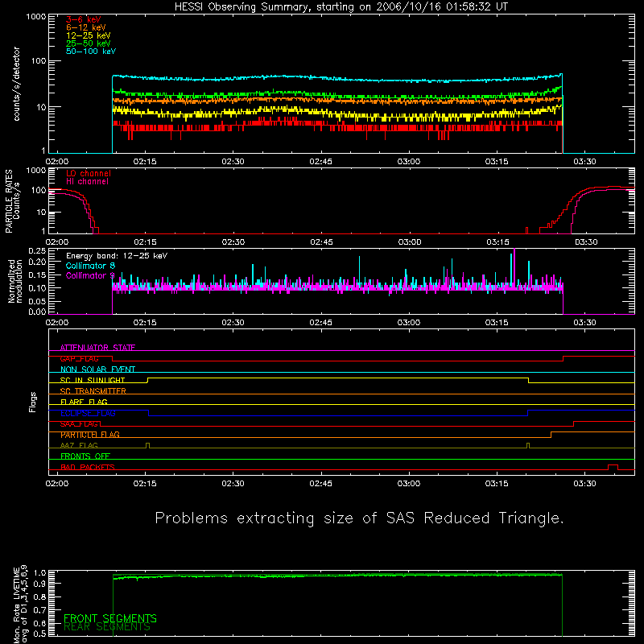
Task: Click the Mon. Rate LIVETIME axis label
Action: tap(20, 605)
